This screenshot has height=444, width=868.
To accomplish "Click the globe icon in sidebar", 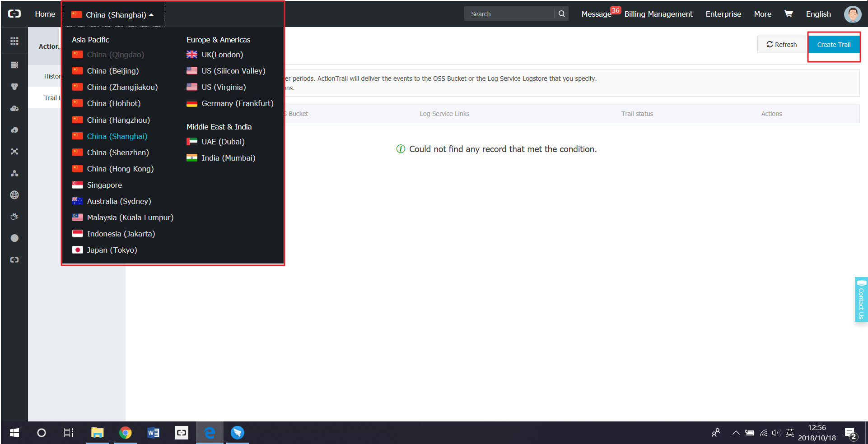I will point(14,195).
